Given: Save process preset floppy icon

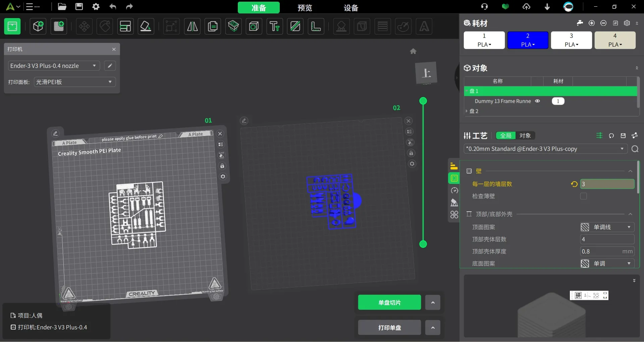Looking at the screenshot, I should pos(623,135).
